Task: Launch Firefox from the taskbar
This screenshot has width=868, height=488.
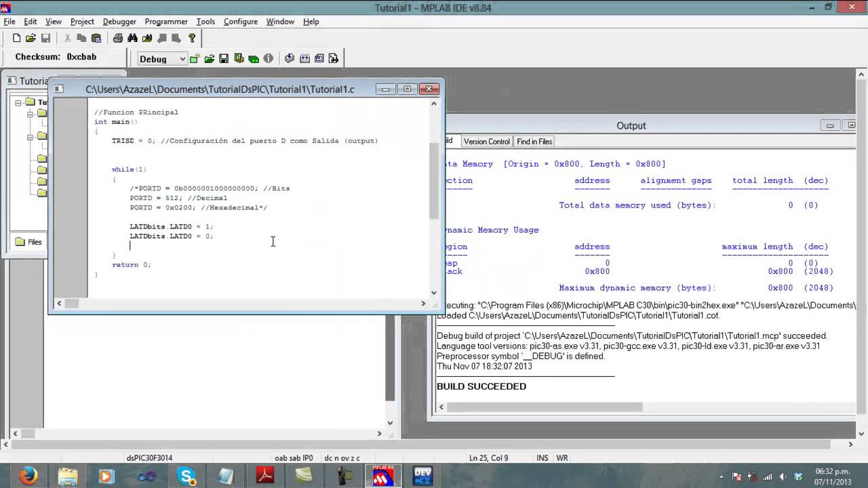Action: pyautogui.click(x=28, y=476)
